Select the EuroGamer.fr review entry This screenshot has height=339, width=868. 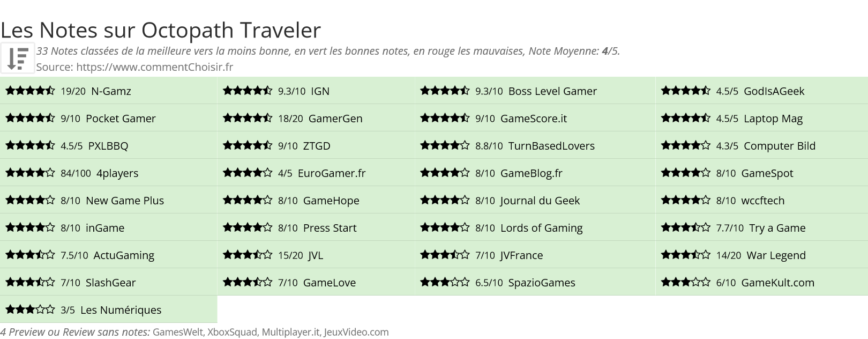point(316,173)
